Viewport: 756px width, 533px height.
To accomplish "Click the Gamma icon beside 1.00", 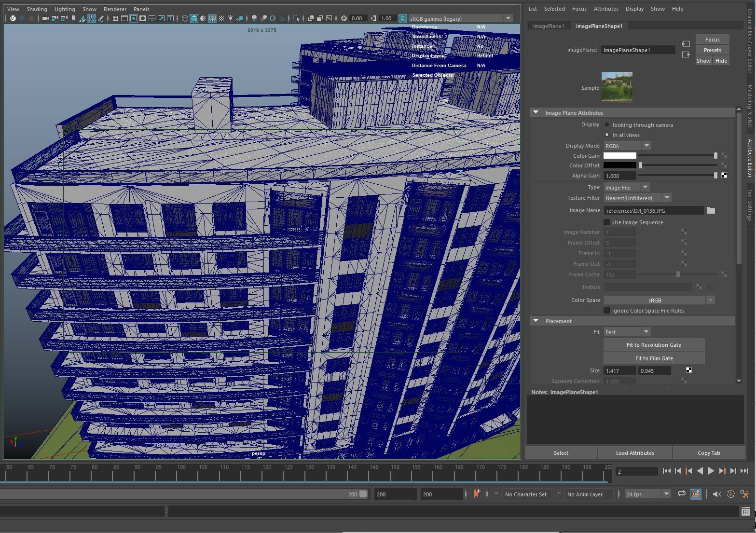I will pyautogui.click(x=373, y=18).
